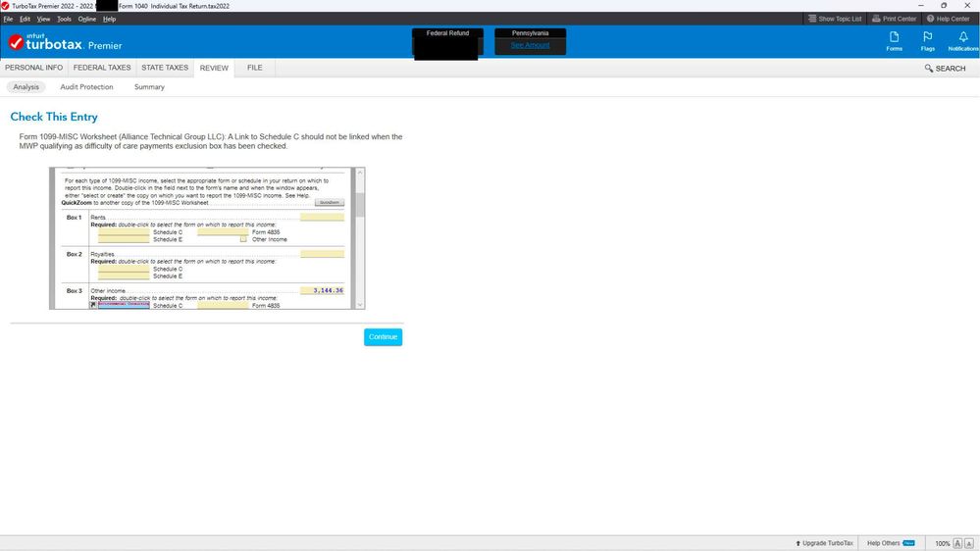Check the Box 1 Other Income checkbox
The height and width of the screenshot is (551, 980).
click(243, 239)
